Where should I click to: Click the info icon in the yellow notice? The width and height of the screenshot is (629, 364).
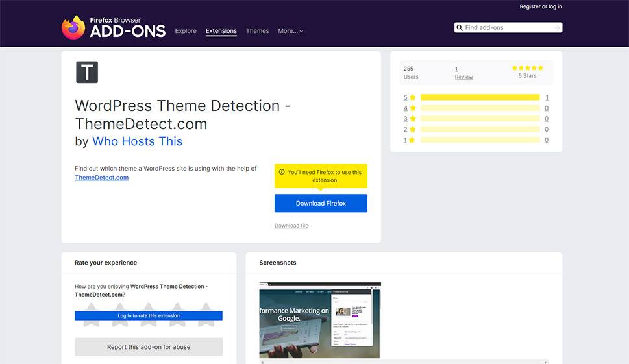click(282, 172)
